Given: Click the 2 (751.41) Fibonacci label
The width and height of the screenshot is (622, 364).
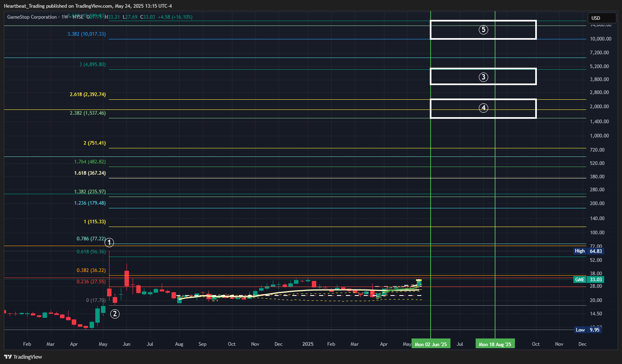Looking at the screenshot, I should (x=94, y=143).
